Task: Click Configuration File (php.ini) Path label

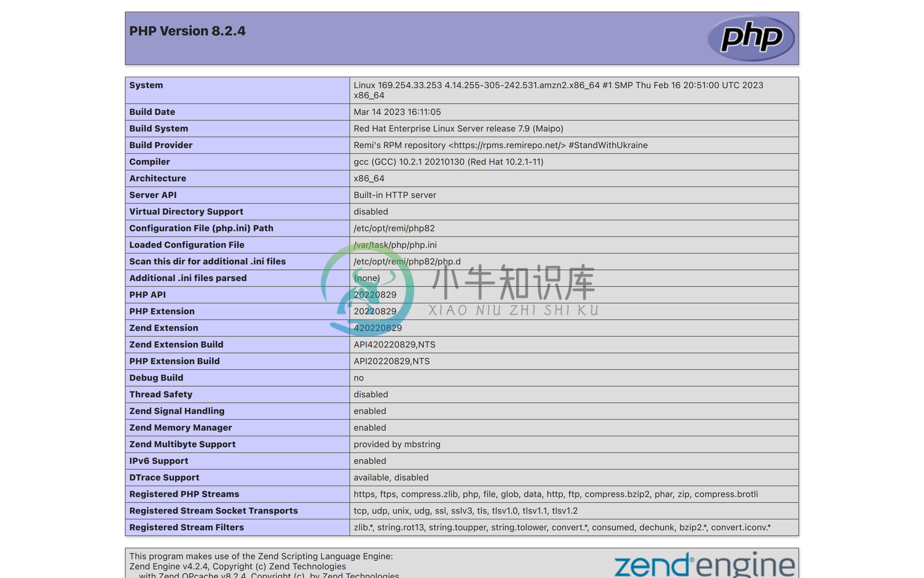Action: 201,228
